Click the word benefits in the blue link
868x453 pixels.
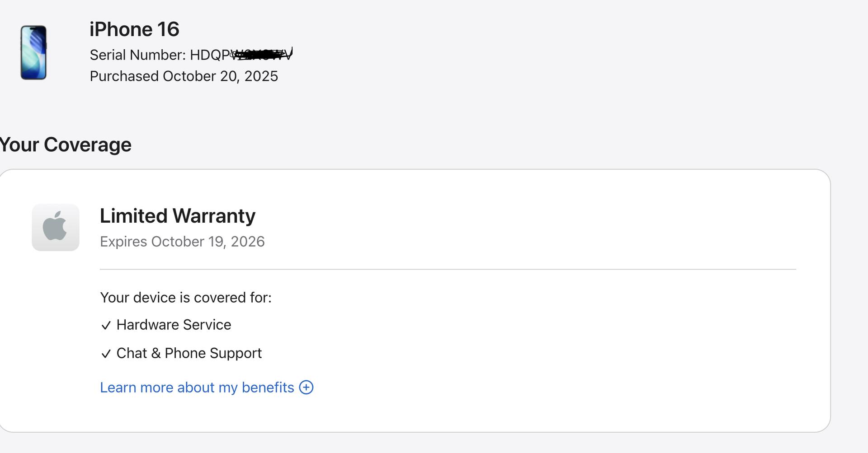coord(268,388)
